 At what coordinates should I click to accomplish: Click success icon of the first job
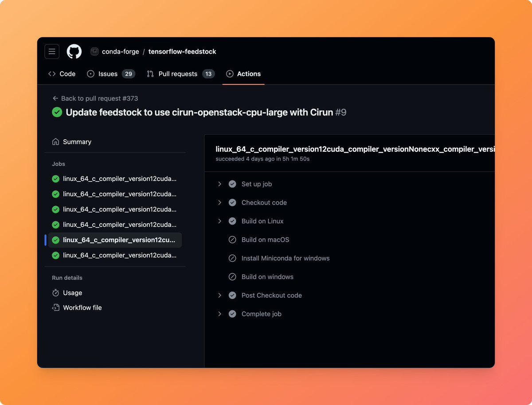(x=55, y=179)
